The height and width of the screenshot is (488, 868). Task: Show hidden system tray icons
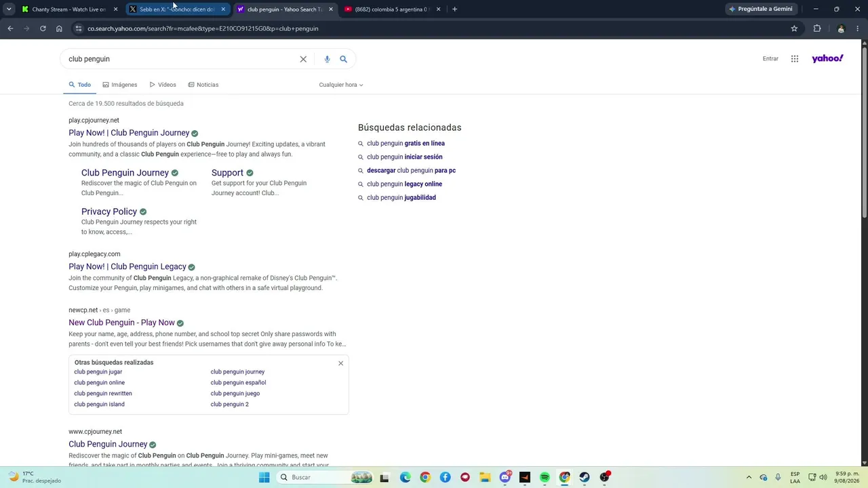749,477
